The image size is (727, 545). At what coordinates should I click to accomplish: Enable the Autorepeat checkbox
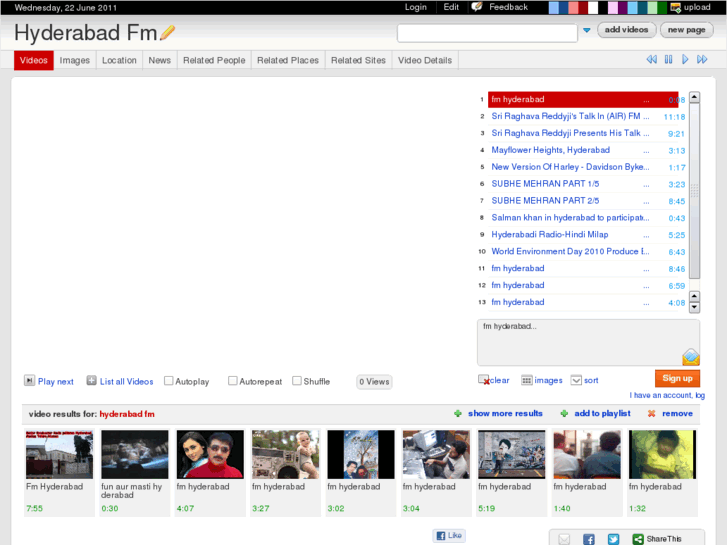[232, 380]
